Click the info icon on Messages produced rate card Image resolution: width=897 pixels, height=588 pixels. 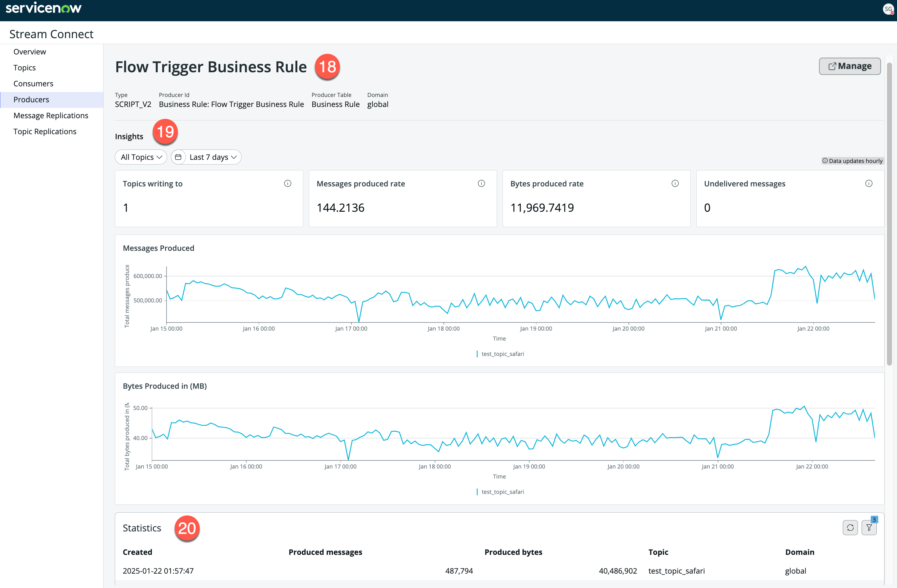481,184
